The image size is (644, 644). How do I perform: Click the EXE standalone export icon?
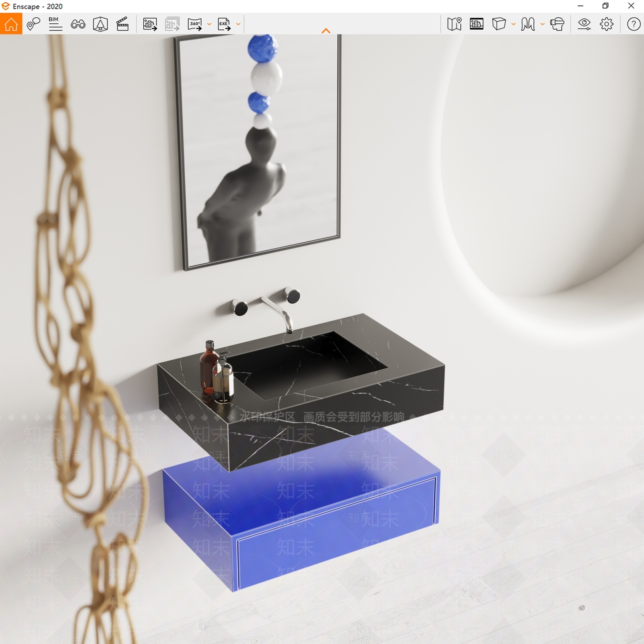[x=224, y=24]
